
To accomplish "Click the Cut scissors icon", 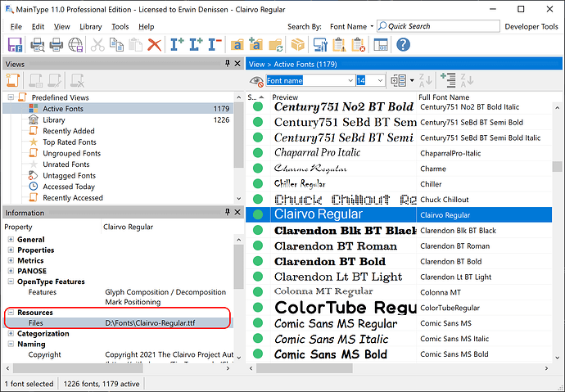I will tap(97, 44).
